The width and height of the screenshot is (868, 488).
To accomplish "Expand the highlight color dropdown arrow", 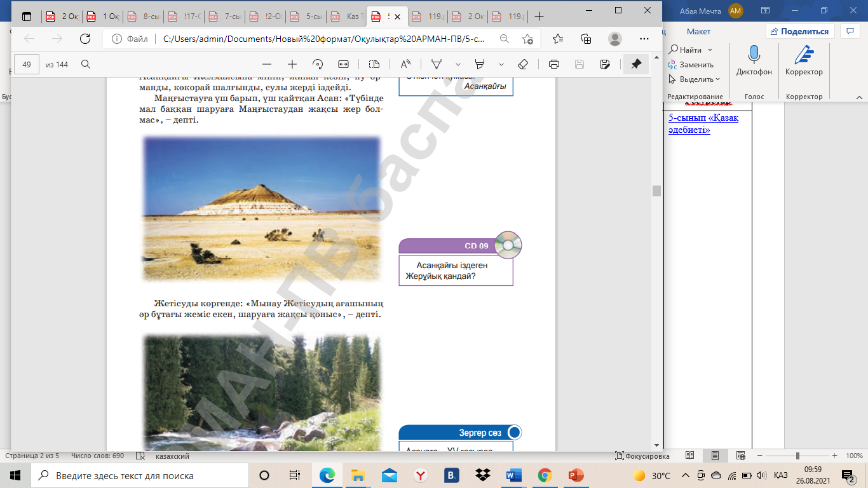I will pos(501,64).
